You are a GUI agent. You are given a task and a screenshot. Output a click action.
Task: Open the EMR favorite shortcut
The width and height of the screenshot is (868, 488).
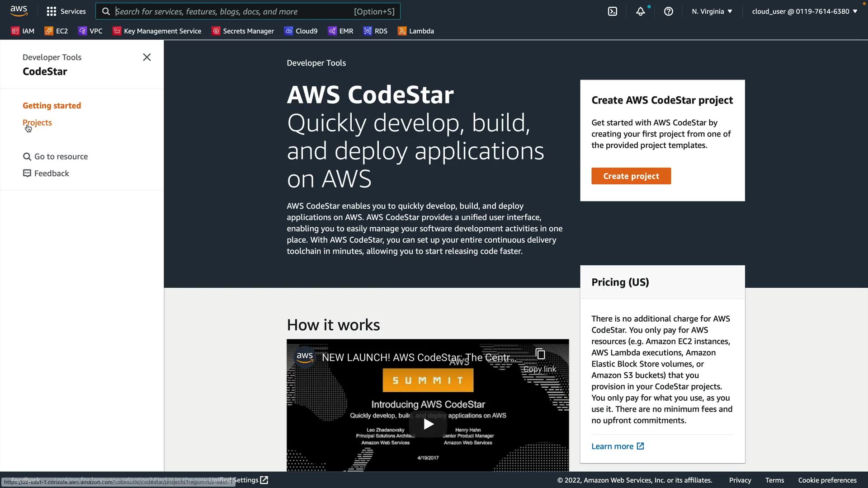tap(340, 31)
